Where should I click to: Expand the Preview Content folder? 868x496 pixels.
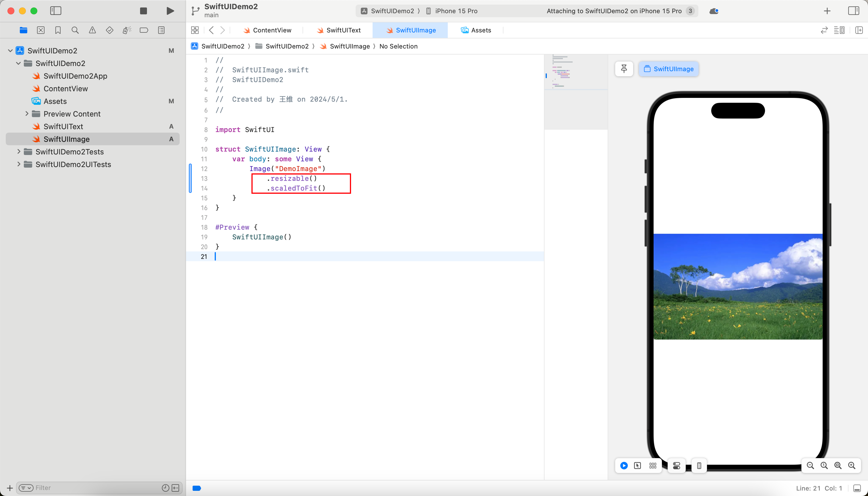pos(26,114)
